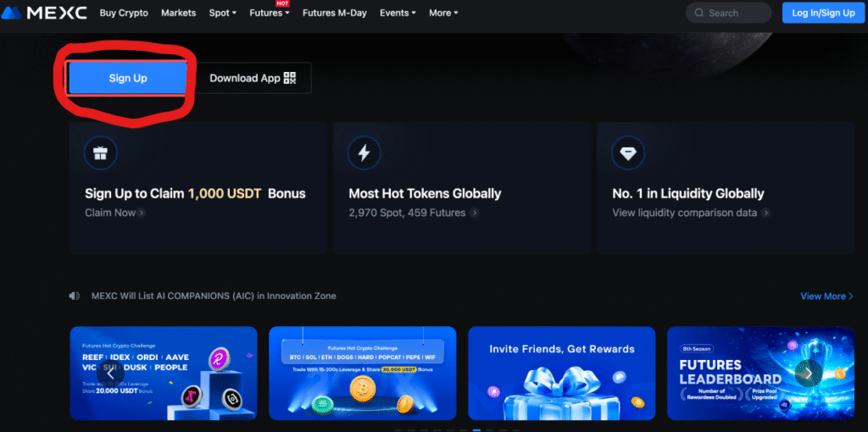The image size is (868, 432).
Task: Open the Buy Crypto menu item
Action: (x=124, y=13)
